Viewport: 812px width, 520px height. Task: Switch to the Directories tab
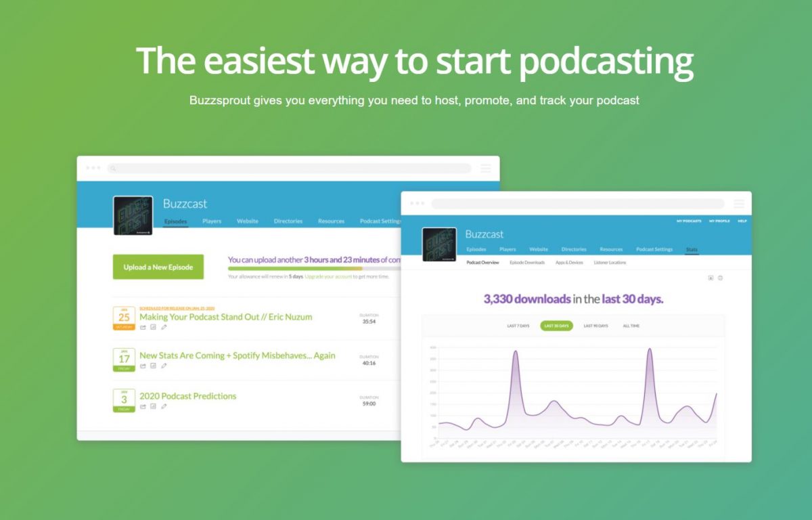[288, 221]
